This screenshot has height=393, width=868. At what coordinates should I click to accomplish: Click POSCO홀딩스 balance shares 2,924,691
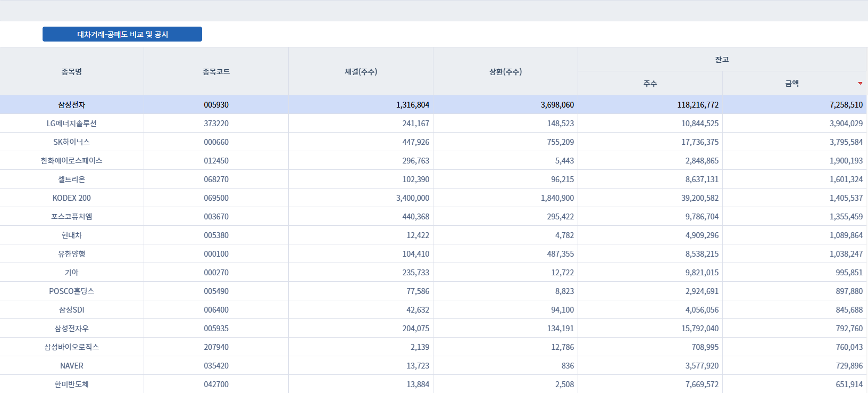(702, 291)
